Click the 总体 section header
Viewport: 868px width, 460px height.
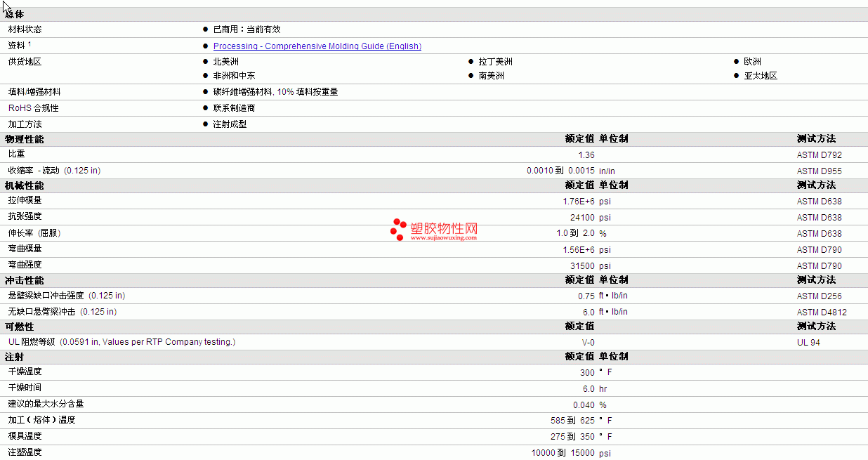pyautogui.click(x=15, y=15)
